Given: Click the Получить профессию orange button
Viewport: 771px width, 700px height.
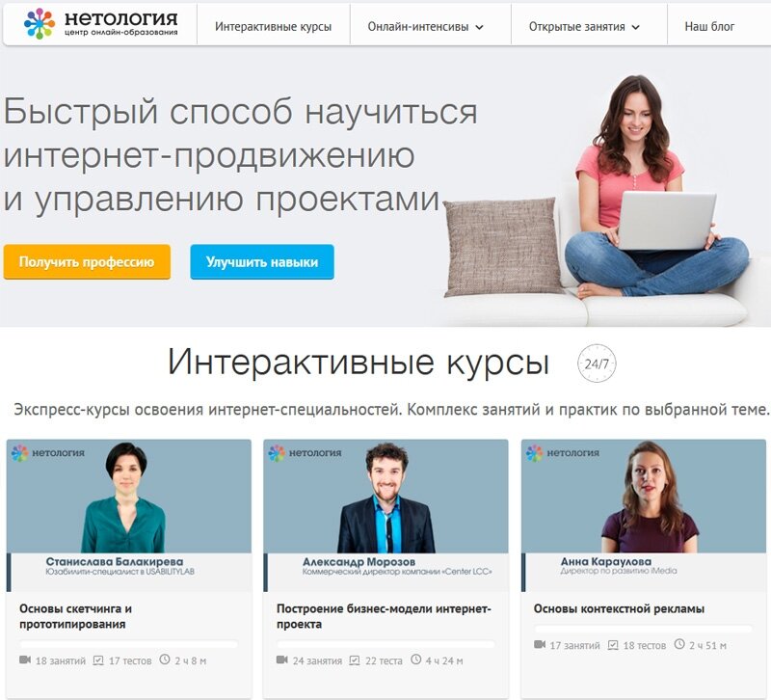Looking at the screenshot, I should point(87,261).
